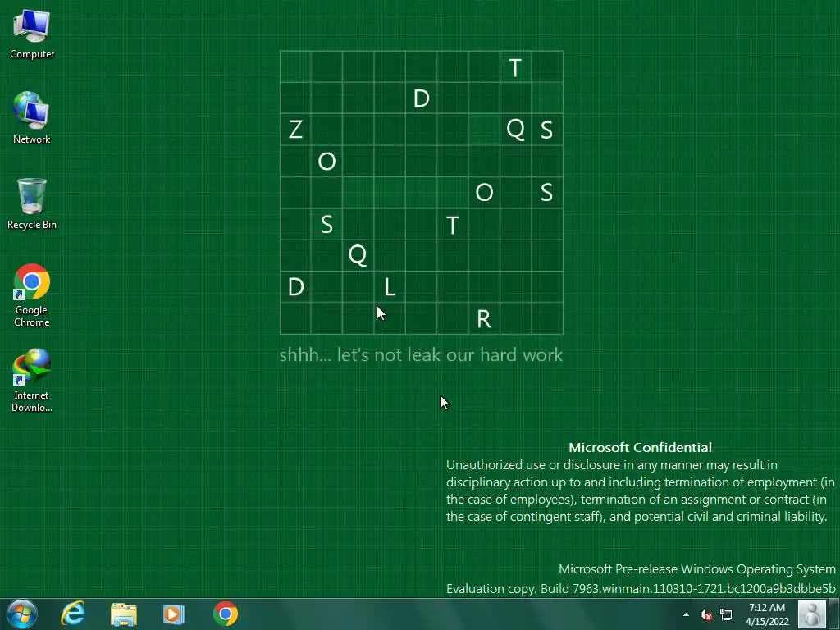
Task: Click the Recycle Bin icon
Action: point(32,203)
